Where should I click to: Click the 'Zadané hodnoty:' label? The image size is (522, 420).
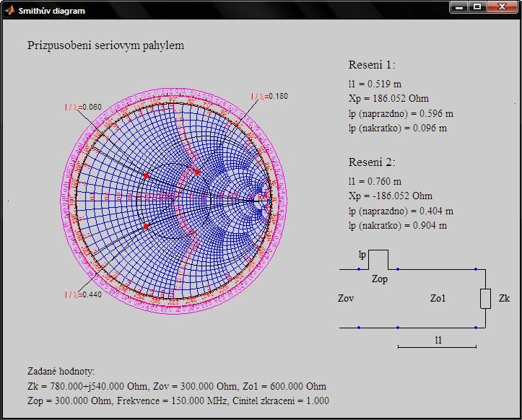click(61, 372)
